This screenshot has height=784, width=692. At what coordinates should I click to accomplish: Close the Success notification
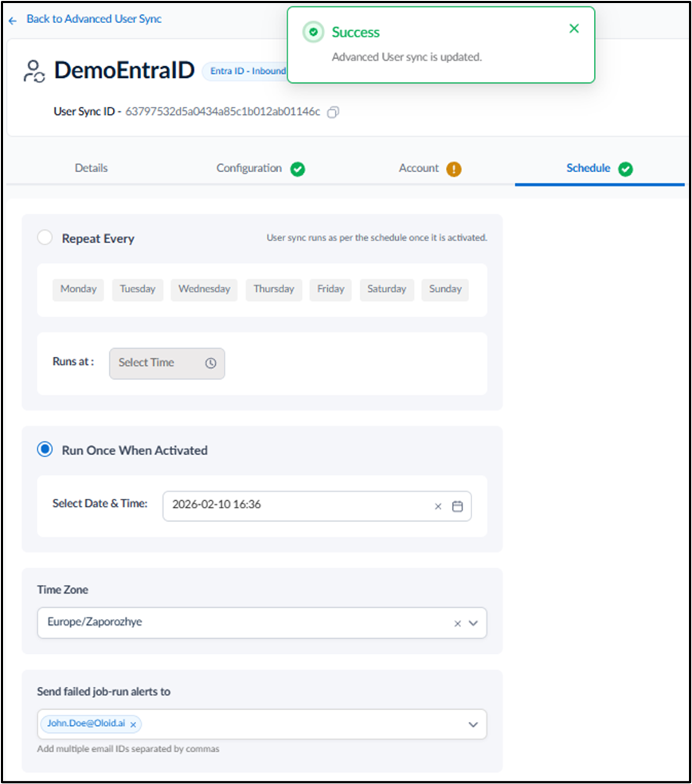(x=574, y=29)
